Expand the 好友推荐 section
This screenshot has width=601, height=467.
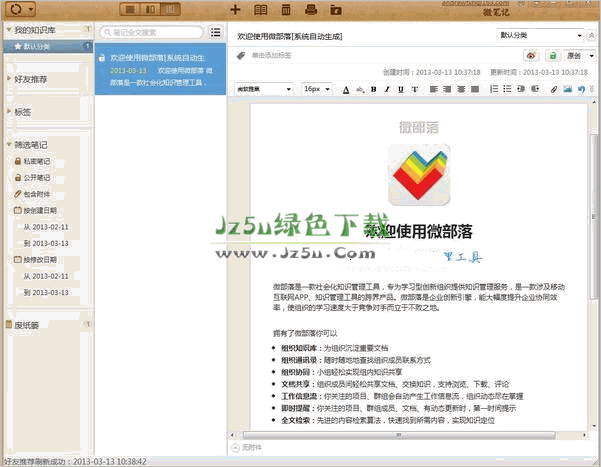click(9, 79)
